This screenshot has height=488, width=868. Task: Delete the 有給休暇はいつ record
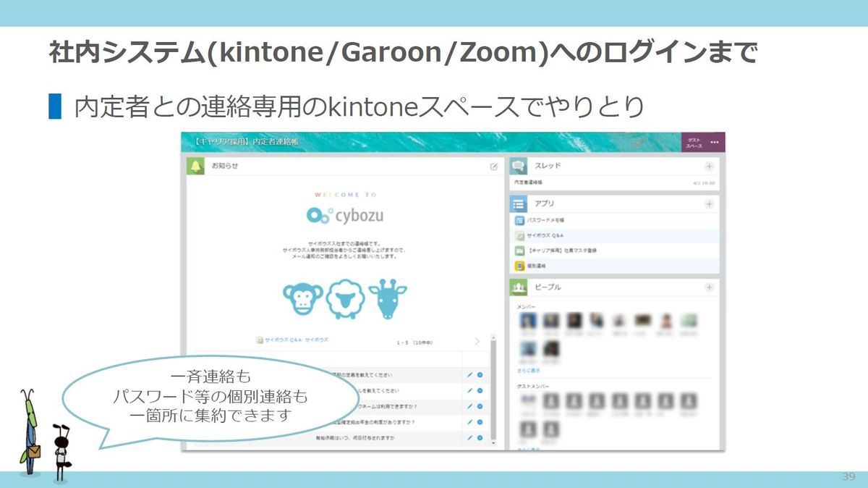pos(480,438)
